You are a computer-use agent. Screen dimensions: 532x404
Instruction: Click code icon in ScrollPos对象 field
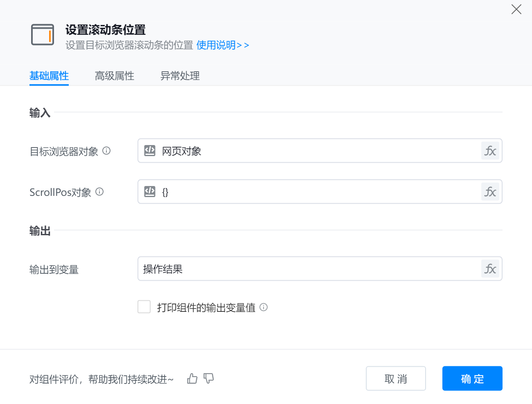[x=150, y=192]
